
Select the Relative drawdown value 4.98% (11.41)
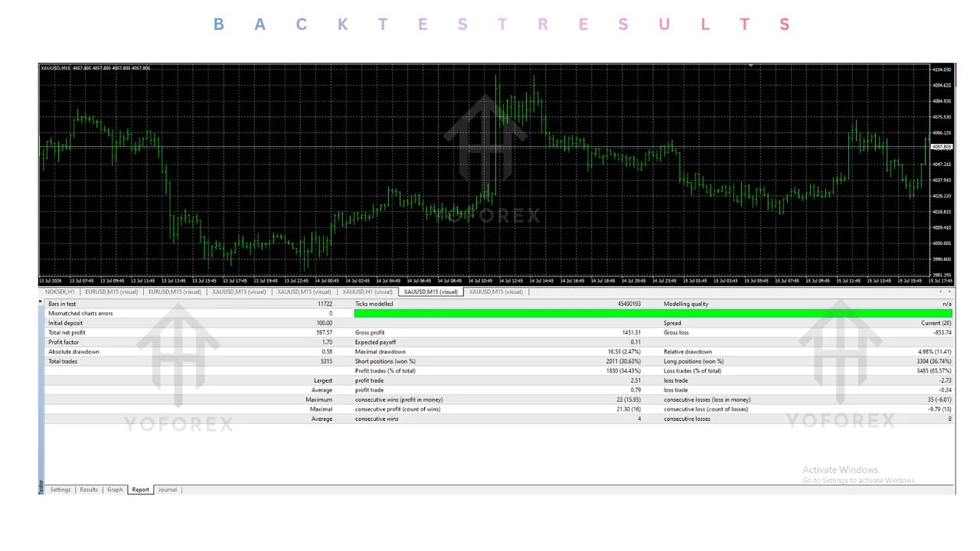(x=934, y=352)
